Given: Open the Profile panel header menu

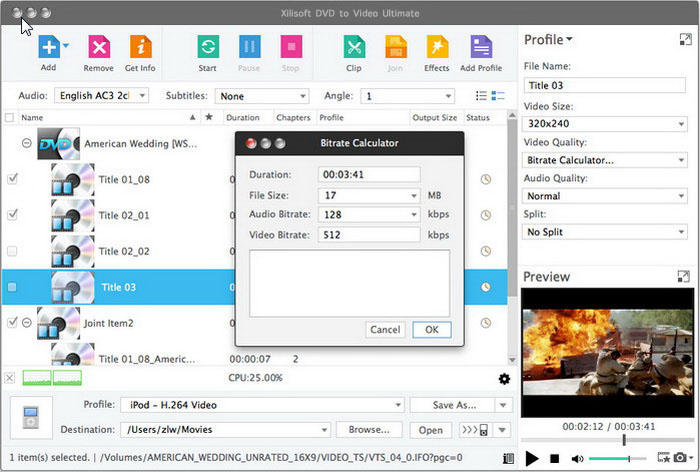Looking at the screenshot, I should 549,40.
